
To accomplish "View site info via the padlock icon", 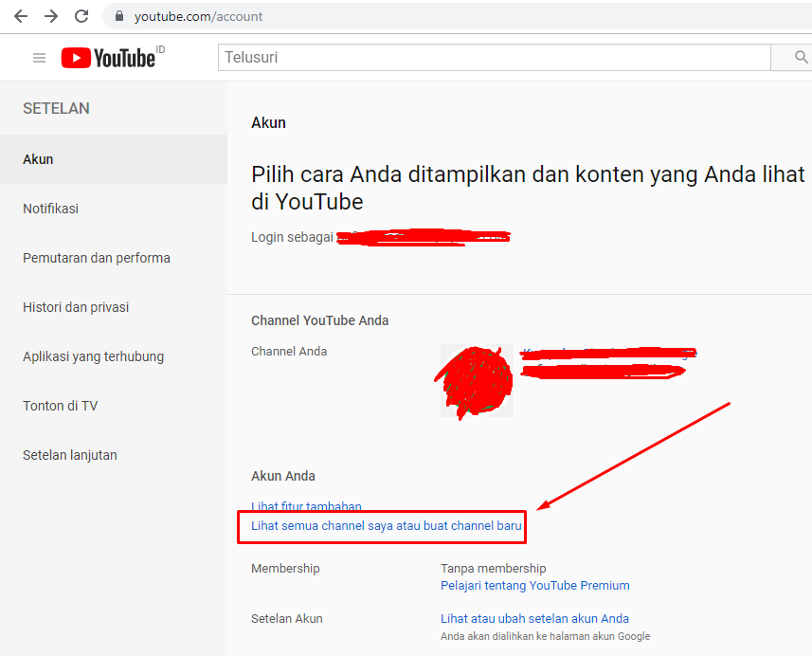I will click(119, 16).
